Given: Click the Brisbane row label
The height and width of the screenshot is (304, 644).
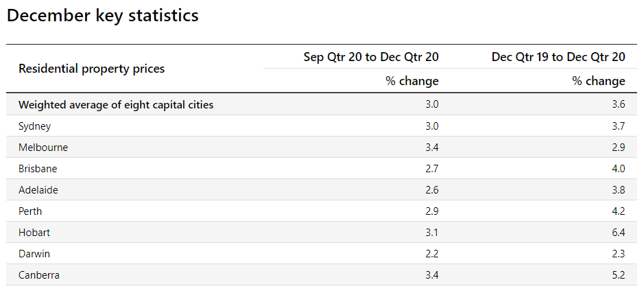Looking at the screenshot, I should pyautogui.click(x=38, y=169).
